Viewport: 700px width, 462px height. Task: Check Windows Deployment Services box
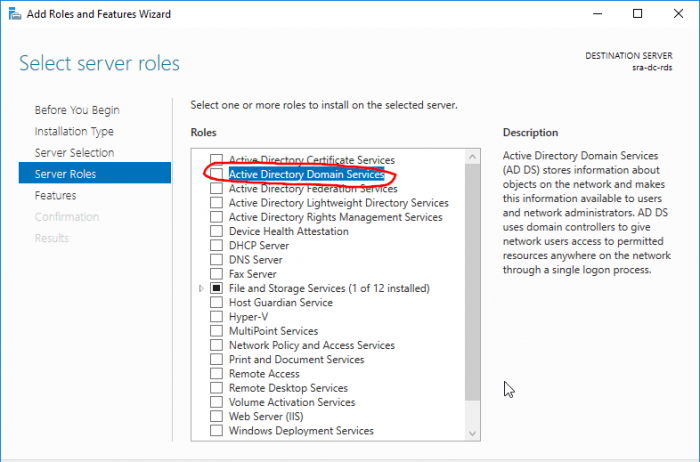click(x=217, y=431)
